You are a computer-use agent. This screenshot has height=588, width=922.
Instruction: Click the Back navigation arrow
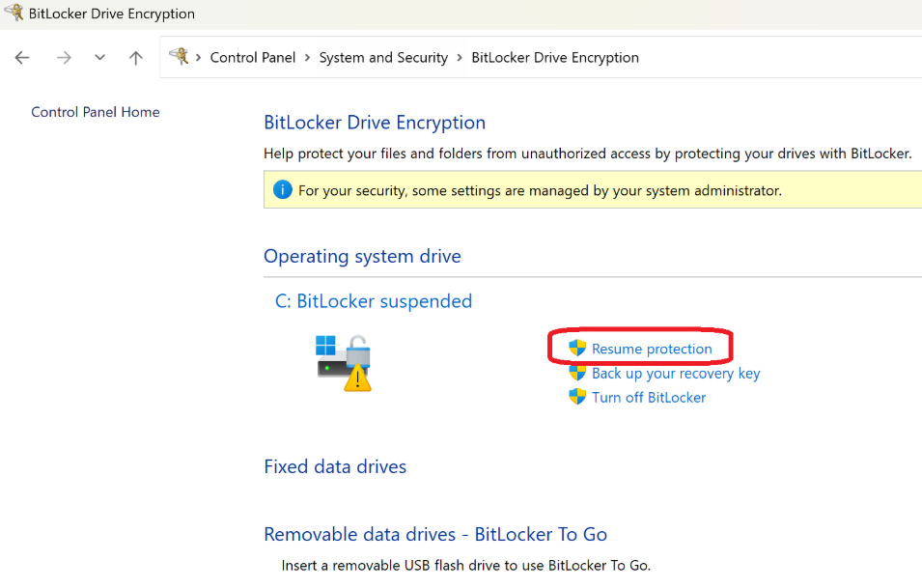22,58
